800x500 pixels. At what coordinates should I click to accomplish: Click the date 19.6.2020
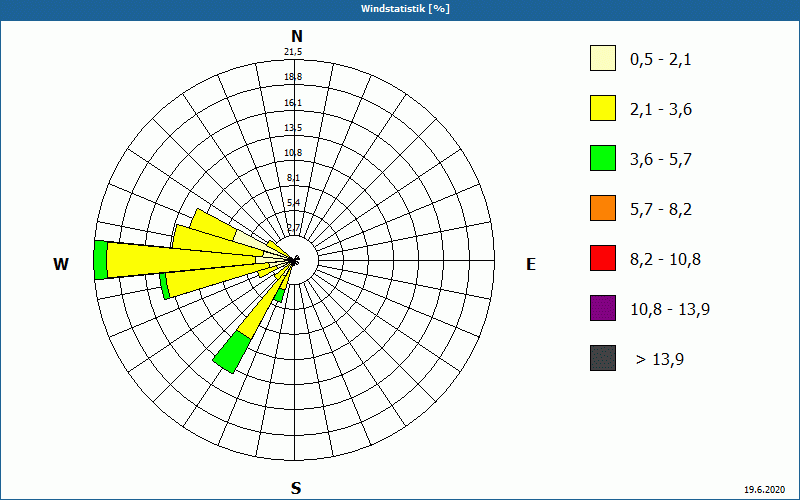[x=764, y=490]
